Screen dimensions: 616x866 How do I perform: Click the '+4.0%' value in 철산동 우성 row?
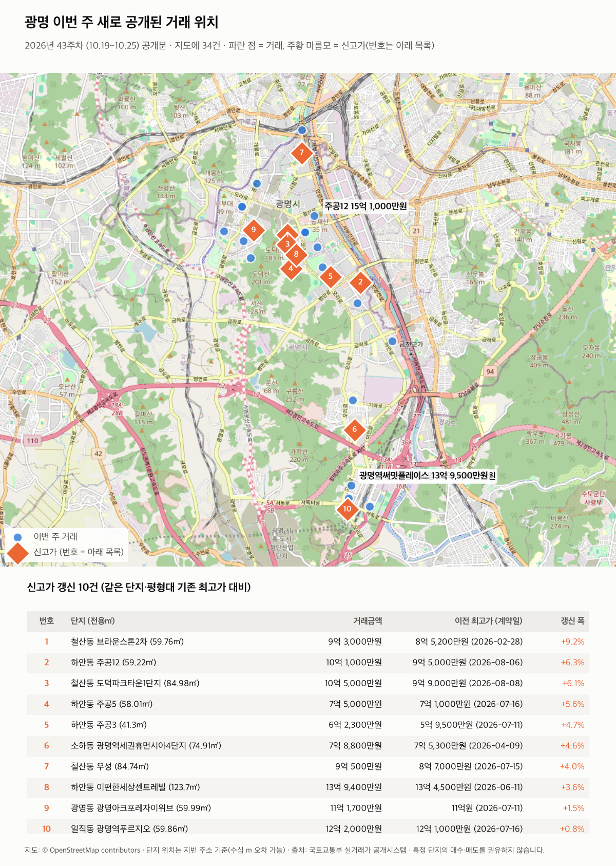point(572,766)
